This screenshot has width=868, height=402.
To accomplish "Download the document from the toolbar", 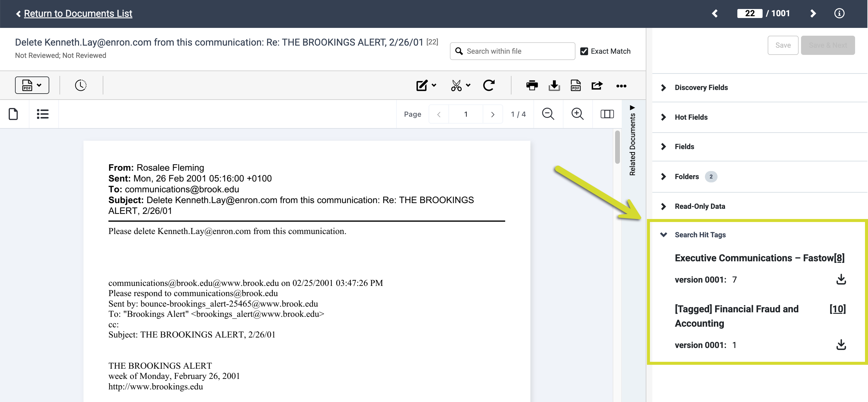I will [x=554, y=85].
